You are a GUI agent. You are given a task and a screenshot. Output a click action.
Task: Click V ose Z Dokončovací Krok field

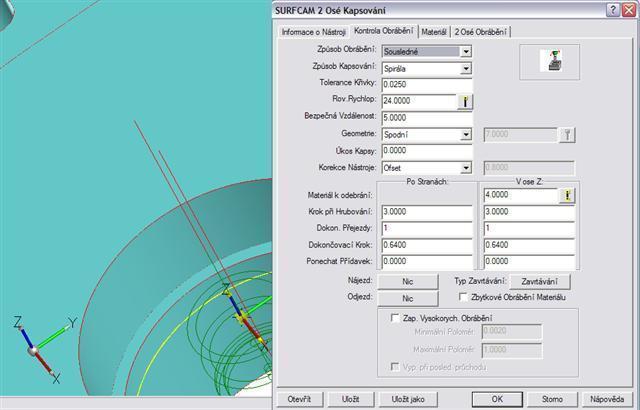529,245
